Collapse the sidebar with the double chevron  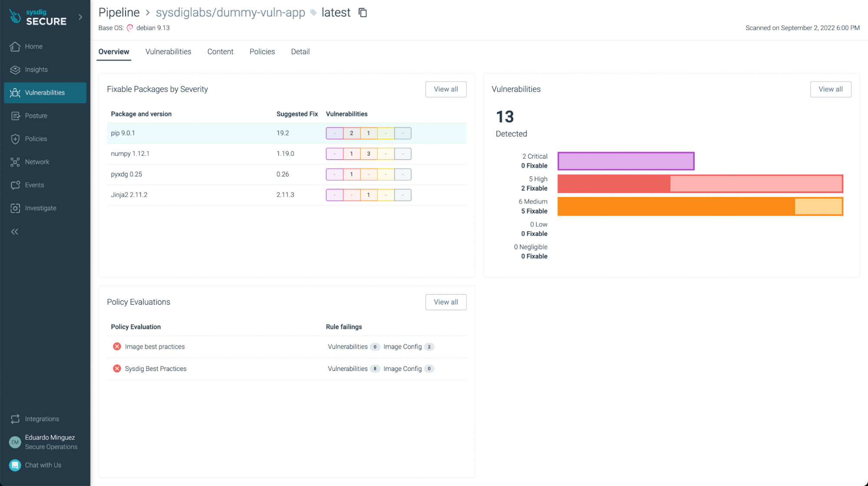15,232
